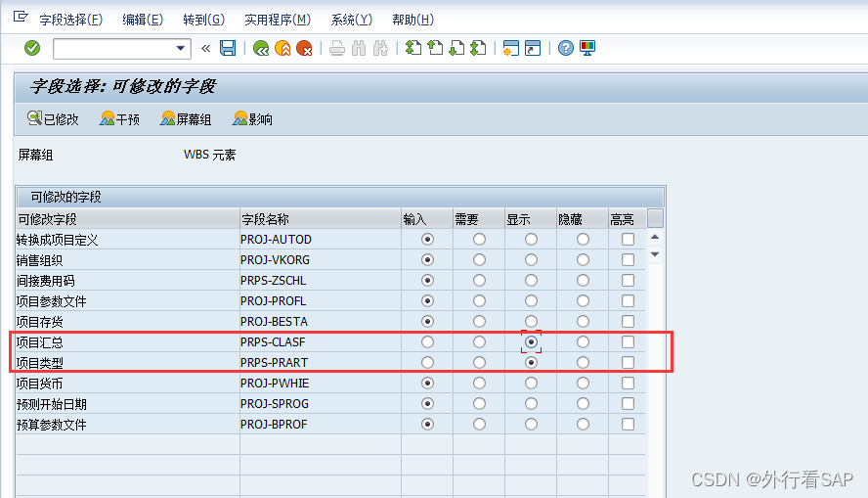Image resolution: width=868 pixels, height=498 pixels.
Task: Click the PROJ-PWHIE field name cell
Action: (x=320, y=383)
